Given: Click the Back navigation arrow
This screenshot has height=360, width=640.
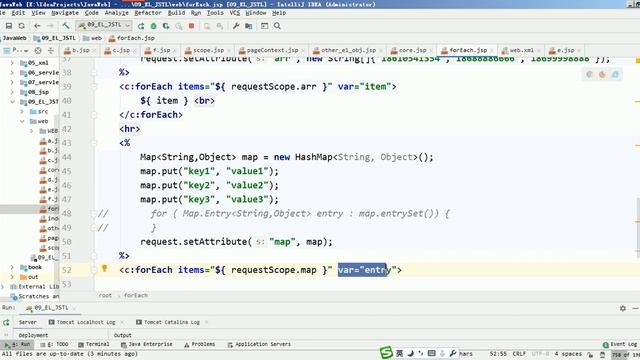Looking at the screenshot, I should click(37, 26).
